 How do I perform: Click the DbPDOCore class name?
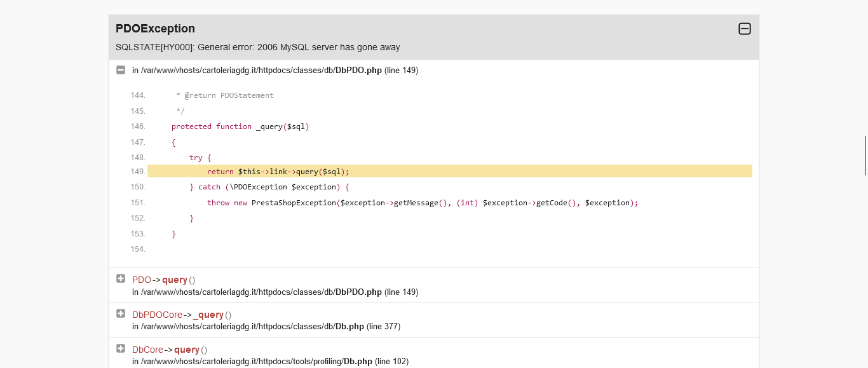pos(157,315)
